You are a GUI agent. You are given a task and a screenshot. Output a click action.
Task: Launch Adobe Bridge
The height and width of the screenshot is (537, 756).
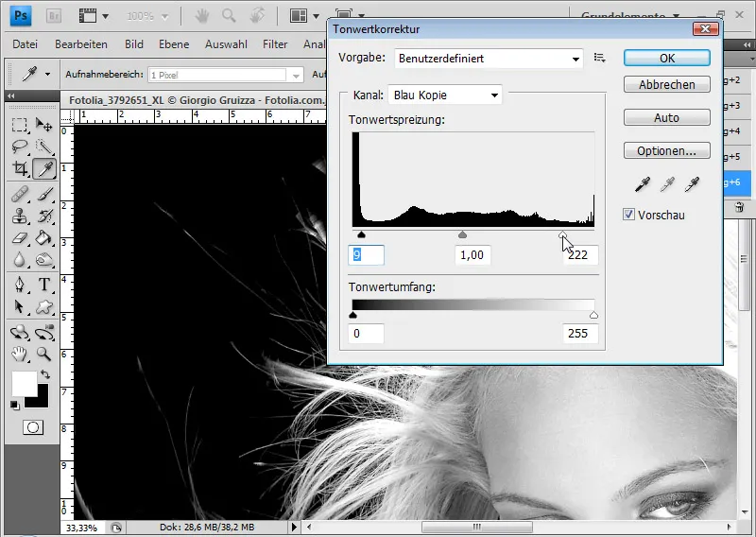click(54, 16)
